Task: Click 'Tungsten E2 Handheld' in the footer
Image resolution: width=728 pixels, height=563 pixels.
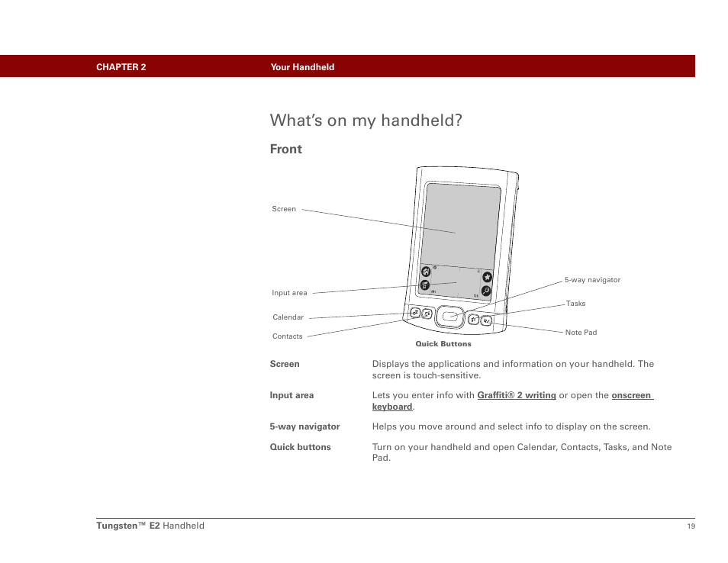Action: click(150, 526)
